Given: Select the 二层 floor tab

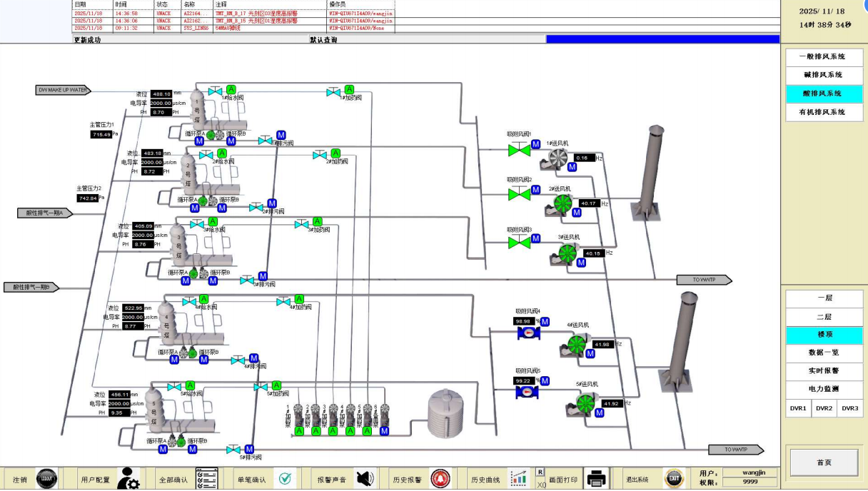Looking at the screenshot, I should 824,317.
